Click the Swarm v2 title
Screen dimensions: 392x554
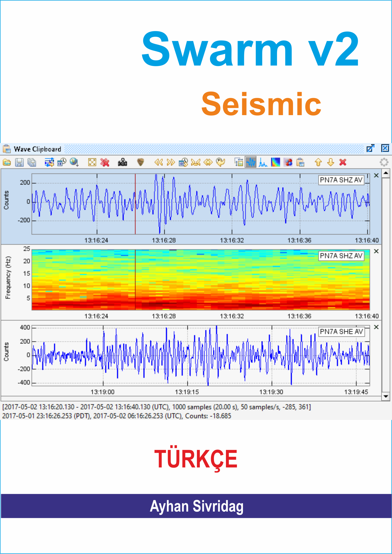pyautogui.click(x=250, y=49)
